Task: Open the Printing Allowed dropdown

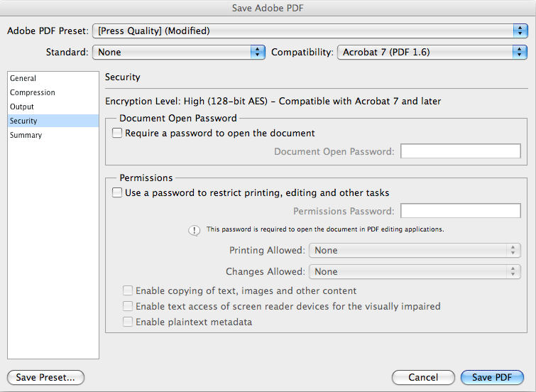Action: (x=415, y=251)
